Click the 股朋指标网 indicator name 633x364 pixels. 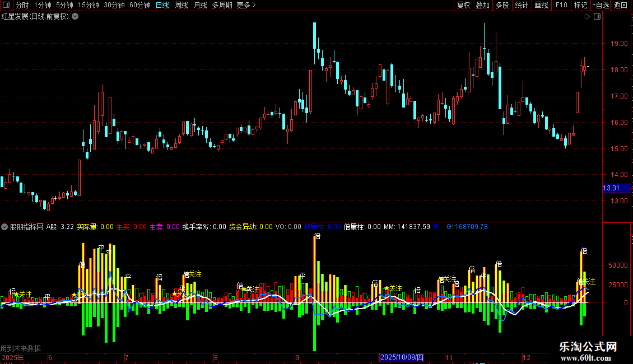[27, 227]
